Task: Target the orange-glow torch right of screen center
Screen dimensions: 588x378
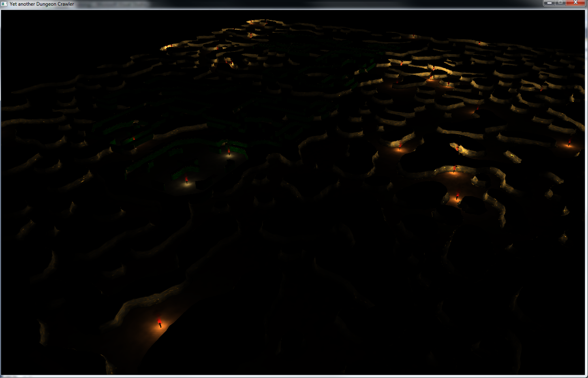Action: pyautogui.click(x=400, y=146)
